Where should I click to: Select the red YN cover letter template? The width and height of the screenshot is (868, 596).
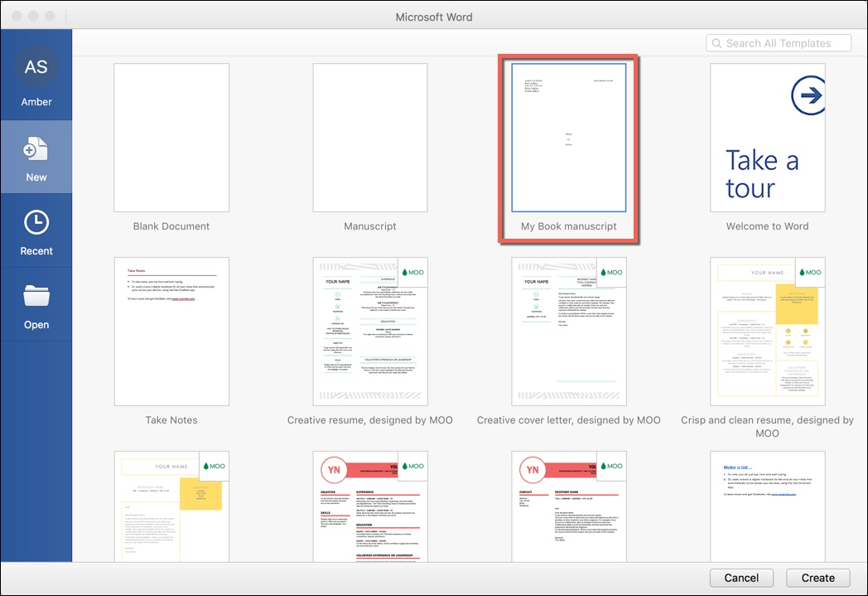568,506
